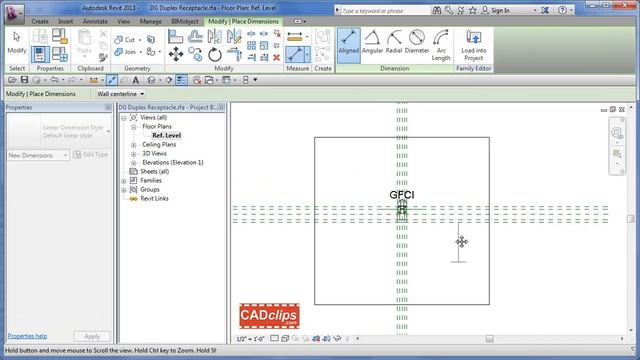
Task: Open the Manage ribbon tab
Action: coord(151,21)
